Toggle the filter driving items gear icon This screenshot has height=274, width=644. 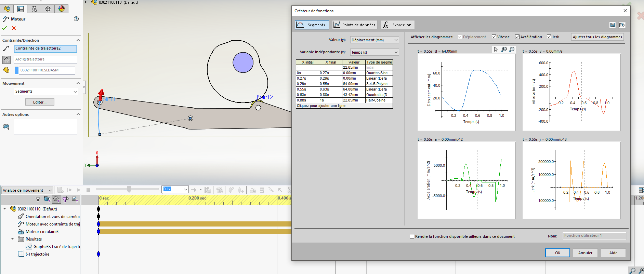(x=56, y=199)
